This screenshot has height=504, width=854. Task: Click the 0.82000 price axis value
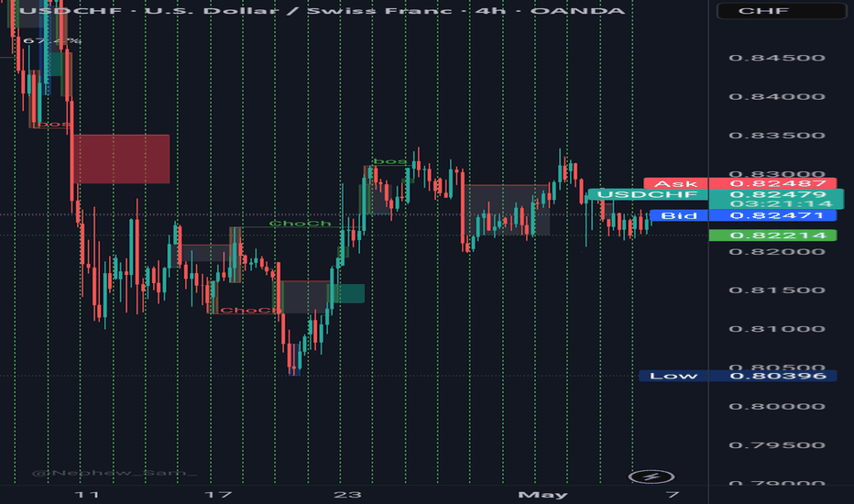click(x=777, y=251)
